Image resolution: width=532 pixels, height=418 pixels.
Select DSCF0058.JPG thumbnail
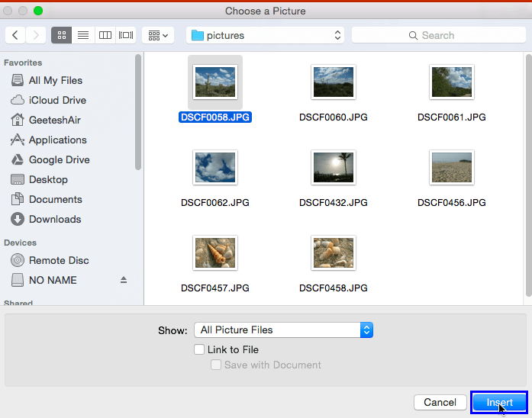pyautogui.click(x=215, y=82)
